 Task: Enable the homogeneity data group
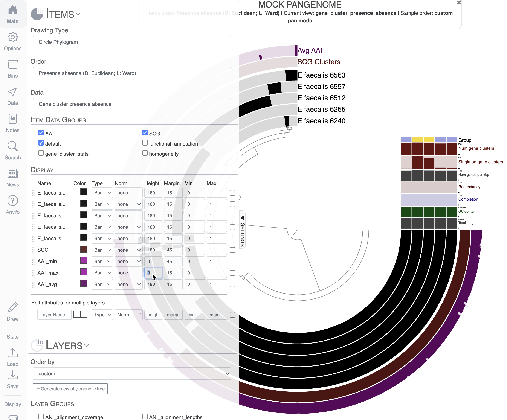click(x=145, y=153)
